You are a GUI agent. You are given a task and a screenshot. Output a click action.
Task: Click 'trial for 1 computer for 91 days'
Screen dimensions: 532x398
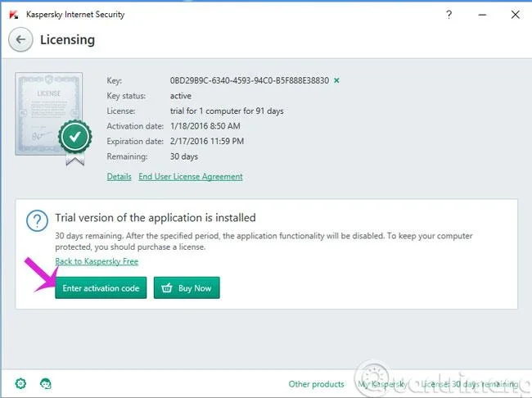click(x=227, y=111)
